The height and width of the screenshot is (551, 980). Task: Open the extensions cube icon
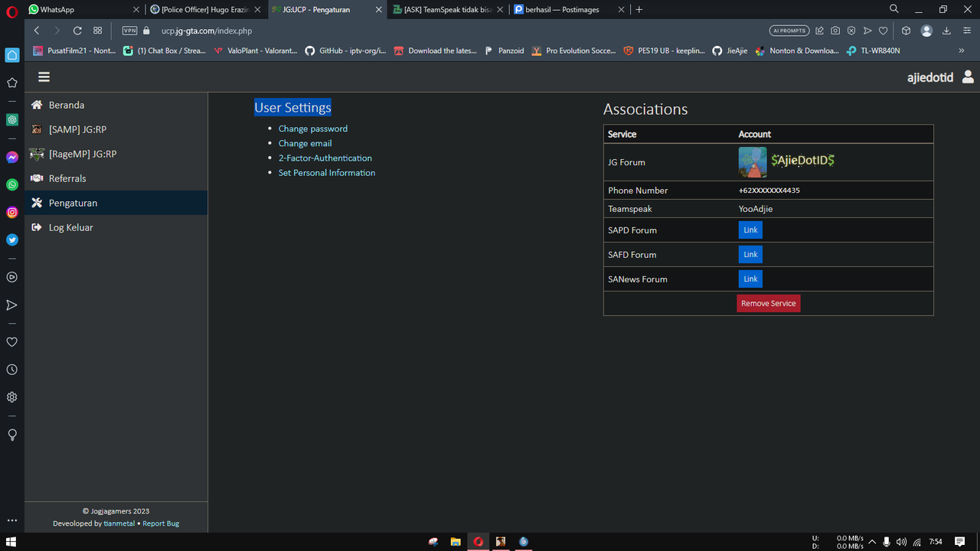(906, 31)
